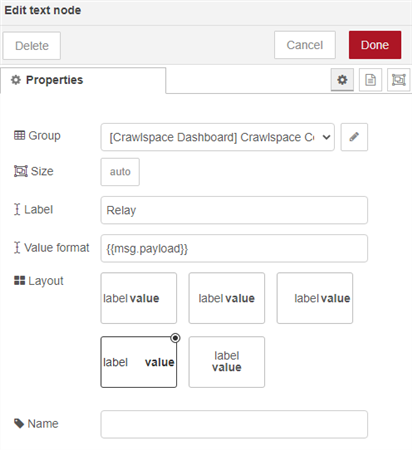Click the Group table icon
This screenshot has height=450, width=412.
[x=19, y=135]
